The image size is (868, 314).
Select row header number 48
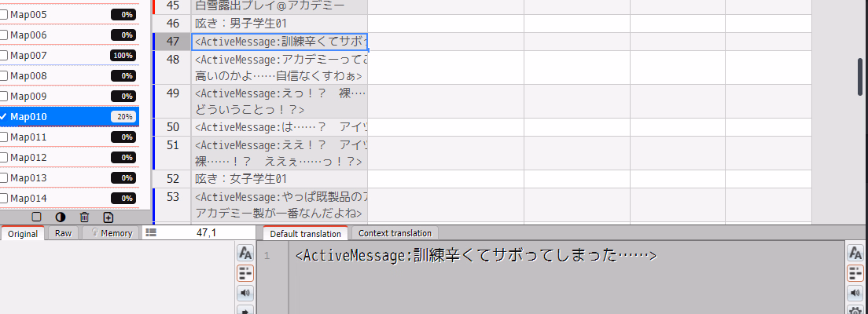click(172, 68)
